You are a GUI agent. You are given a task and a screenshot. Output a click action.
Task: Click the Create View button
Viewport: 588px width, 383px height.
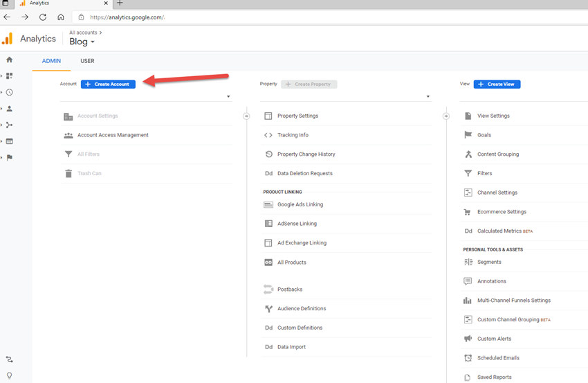497,84
